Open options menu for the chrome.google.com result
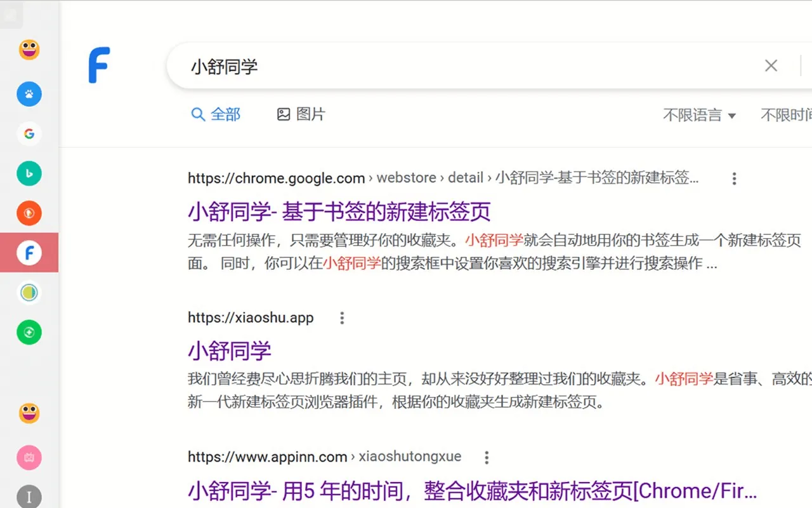Screen dimensions: 812x508 click(734, 178)
